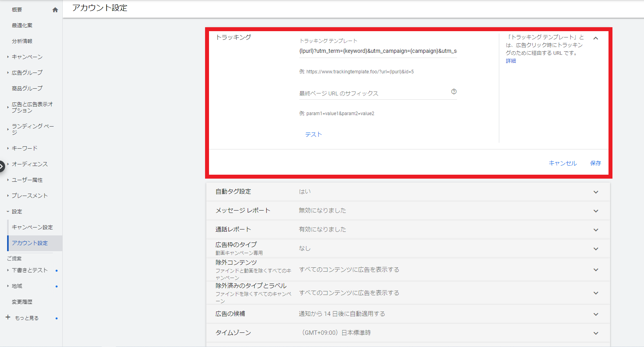Screen dimensions: 644x347
Task: Click the plus icon next to もっと見る
Action: 8,317
